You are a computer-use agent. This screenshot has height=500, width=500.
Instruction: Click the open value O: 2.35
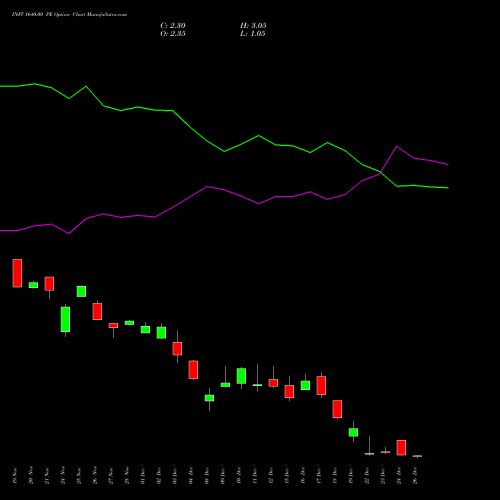pyautogui.click(x=173, y=34)
